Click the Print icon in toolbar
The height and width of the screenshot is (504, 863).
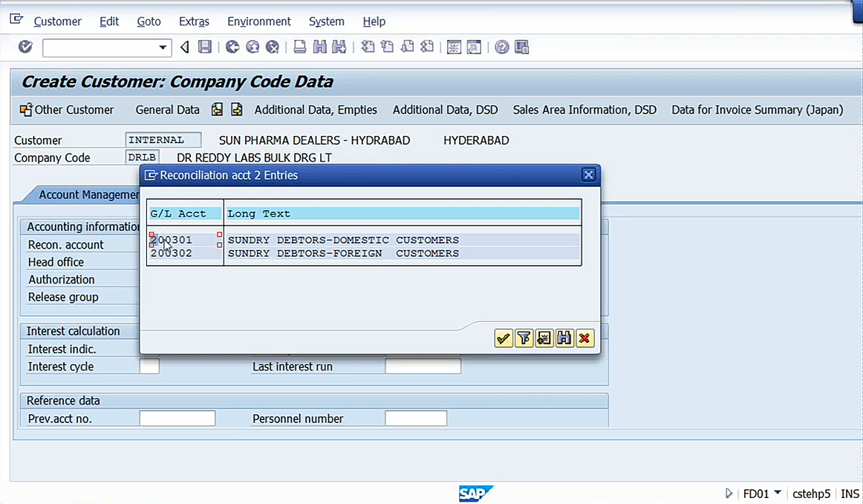300,48
